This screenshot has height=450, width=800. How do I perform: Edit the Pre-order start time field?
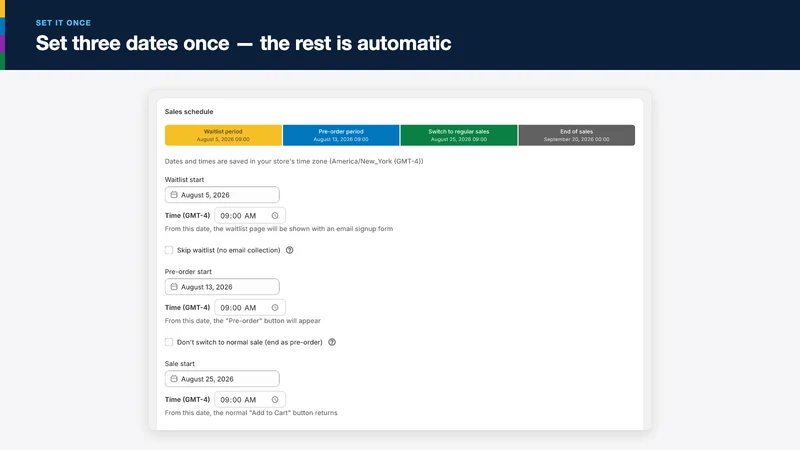pos(250,308)
